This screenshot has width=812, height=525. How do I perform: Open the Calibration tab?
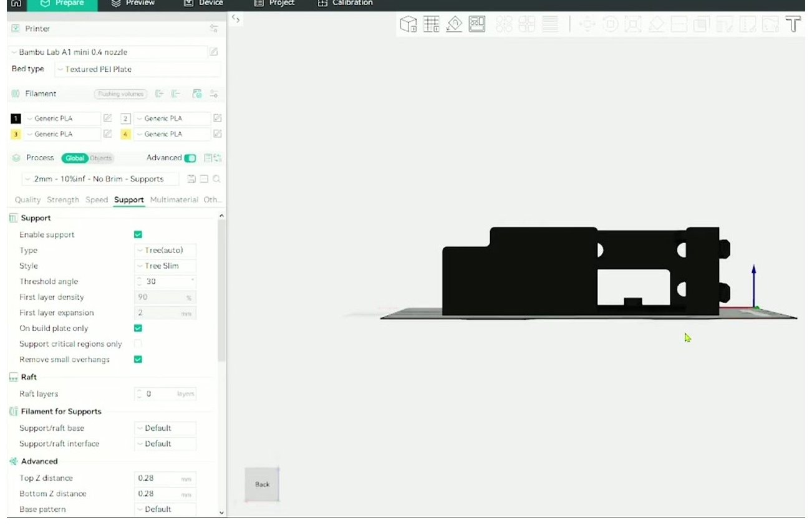click(345, 4)
